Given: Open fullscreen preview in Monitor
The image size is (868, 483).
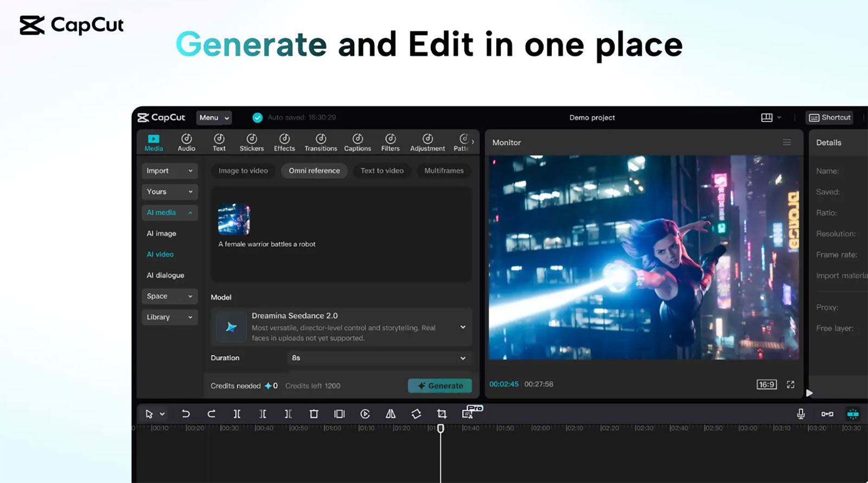Looking at the screenshot, I should click(x=790, y=384).
